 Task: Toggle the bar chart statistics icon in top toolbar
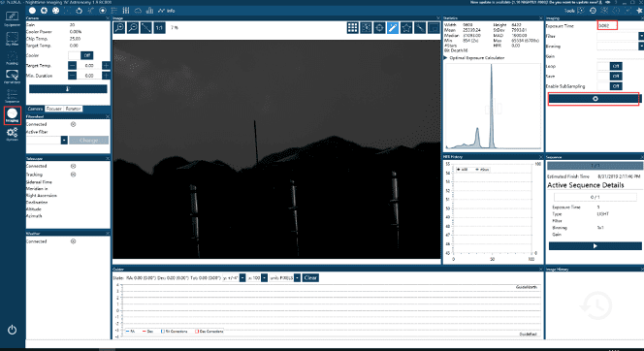pos(149,11)
